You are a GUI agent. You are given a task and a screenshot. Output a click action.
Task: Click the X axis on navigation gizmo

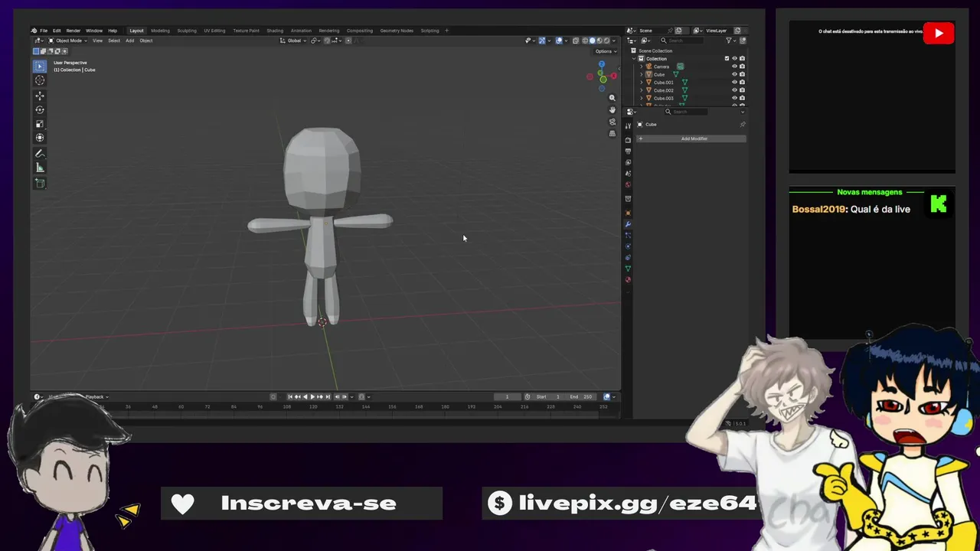click(613, 76)
